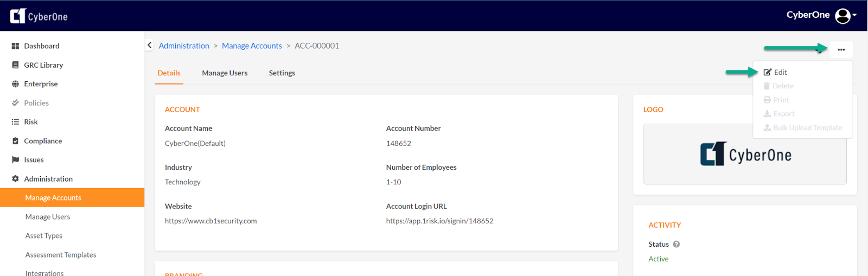
Task: Click the Policies checkmark icon
Action: point(15,103)
